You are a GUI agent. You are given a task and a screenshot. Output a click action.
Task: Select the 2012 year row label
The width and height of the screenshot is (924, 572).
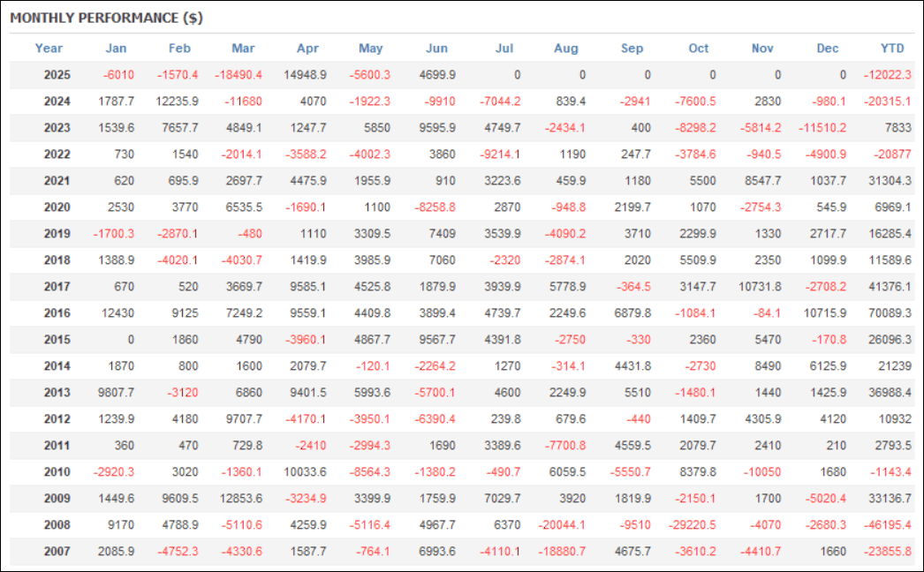tap(57, 419)
